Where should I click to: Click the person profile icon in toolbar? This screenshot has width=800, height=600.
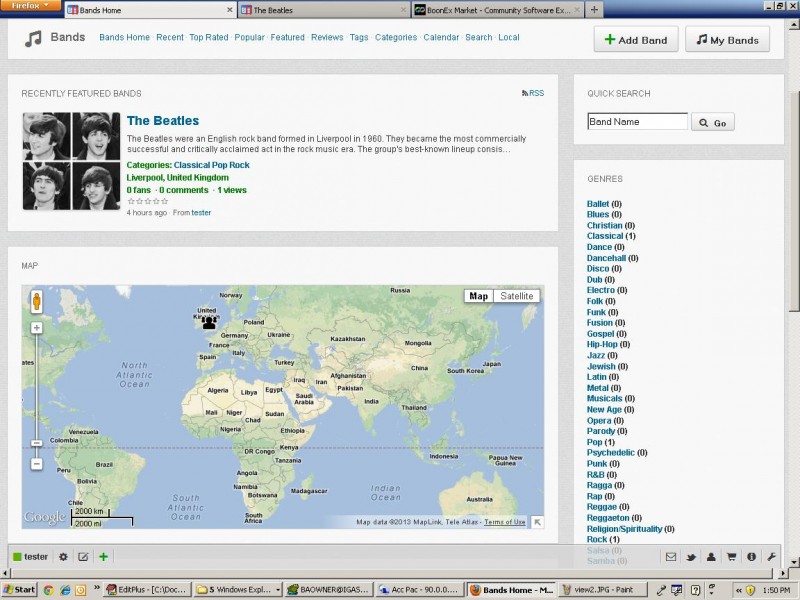coord(711,557)
